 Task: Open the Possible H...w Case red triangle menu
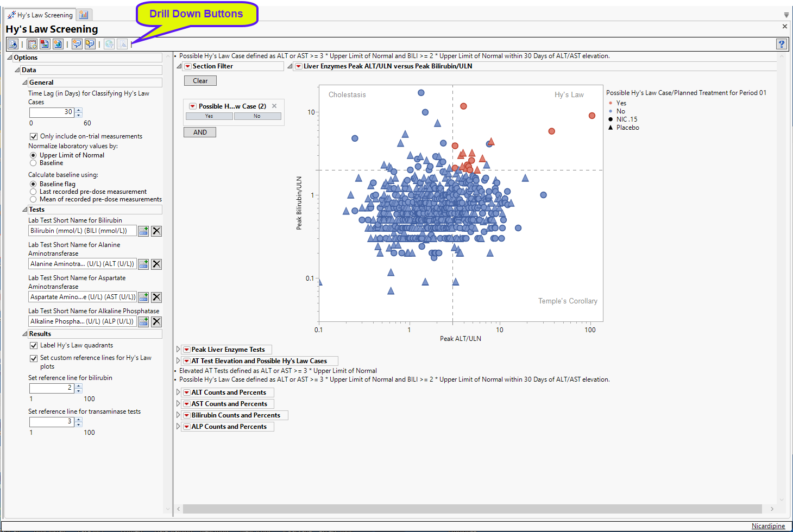[193, 106]
